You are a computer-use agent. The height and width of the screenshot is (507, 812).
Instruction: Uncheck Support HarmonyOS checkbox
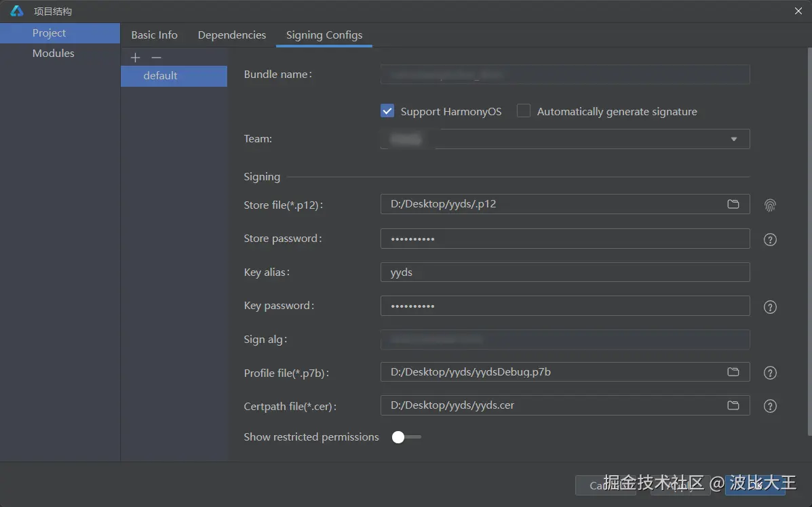[387, 111]
